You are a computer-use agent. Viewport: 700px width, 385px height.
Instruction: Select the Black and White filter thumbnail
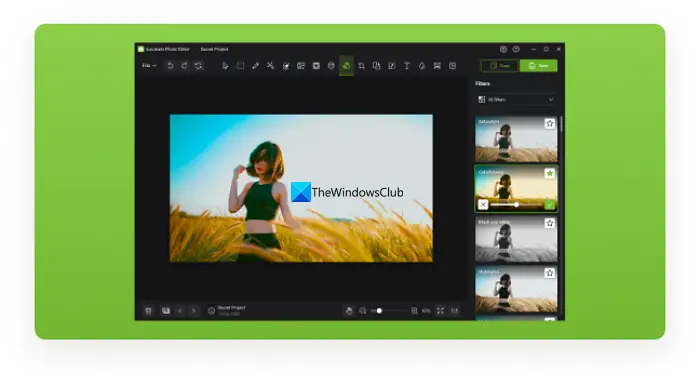516,239
